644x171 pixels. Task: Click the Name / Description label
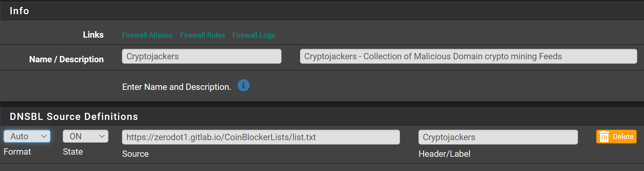pyautogui.click(x=66, y=59)
